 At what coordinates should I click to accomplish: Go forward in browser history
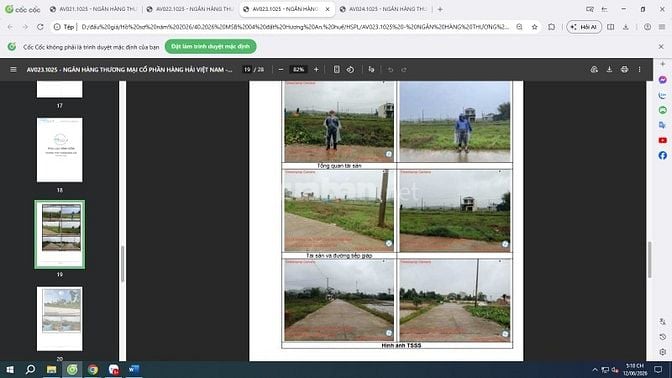[25, 27]
